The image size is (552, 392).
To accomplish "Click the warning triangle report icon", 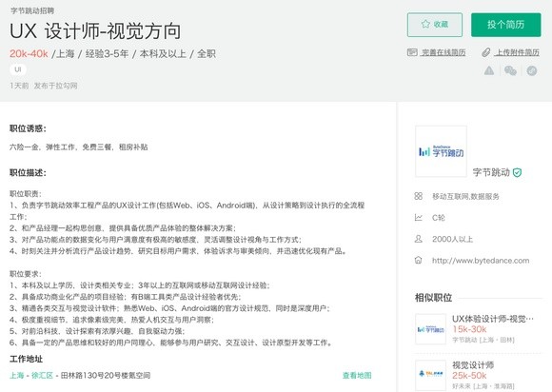I will [x=489, y=70].
